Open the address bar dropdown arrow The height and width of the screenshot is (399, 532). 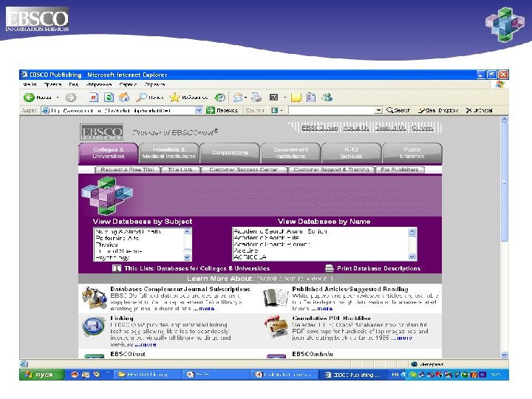(x=199, y=110)
